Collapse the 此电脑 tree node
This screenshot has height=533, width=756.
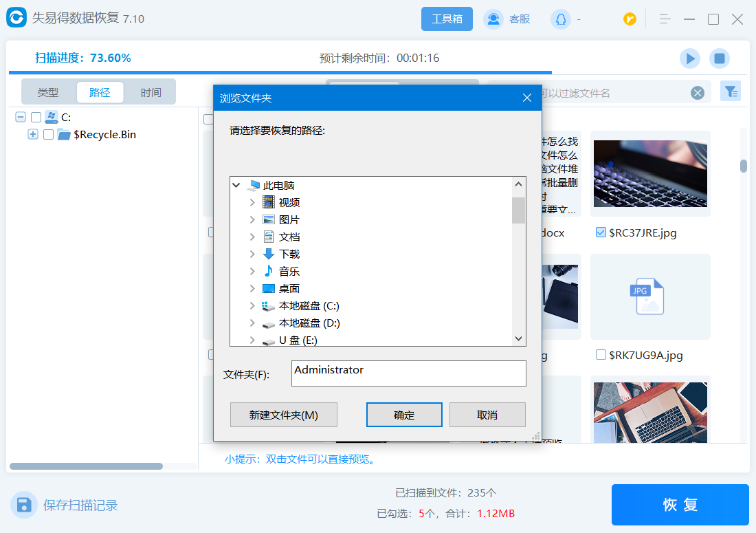click(x=236, y=186)
